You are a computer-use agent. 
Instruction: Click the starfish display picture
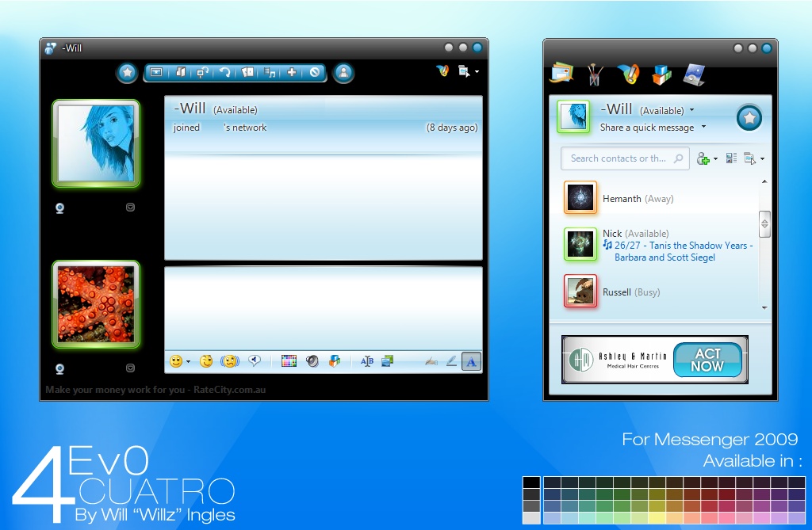pos(96,303)
